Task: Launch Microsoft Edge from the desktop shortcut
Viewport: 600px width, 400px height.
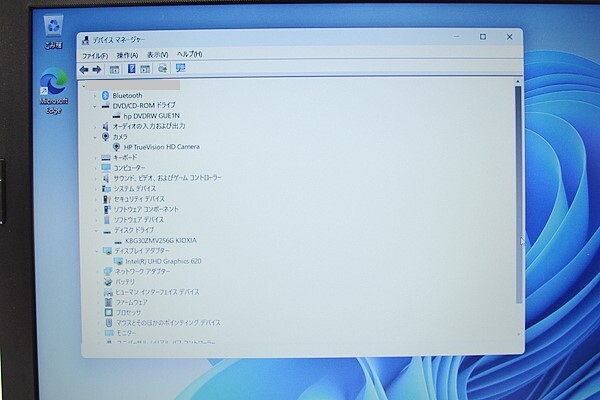Action: point(54,91)
